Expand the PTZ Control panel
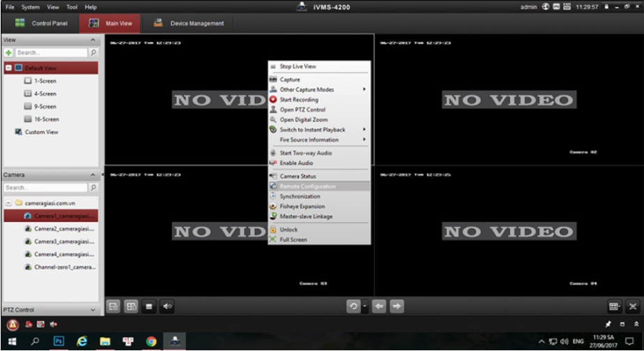 [93, 310]
